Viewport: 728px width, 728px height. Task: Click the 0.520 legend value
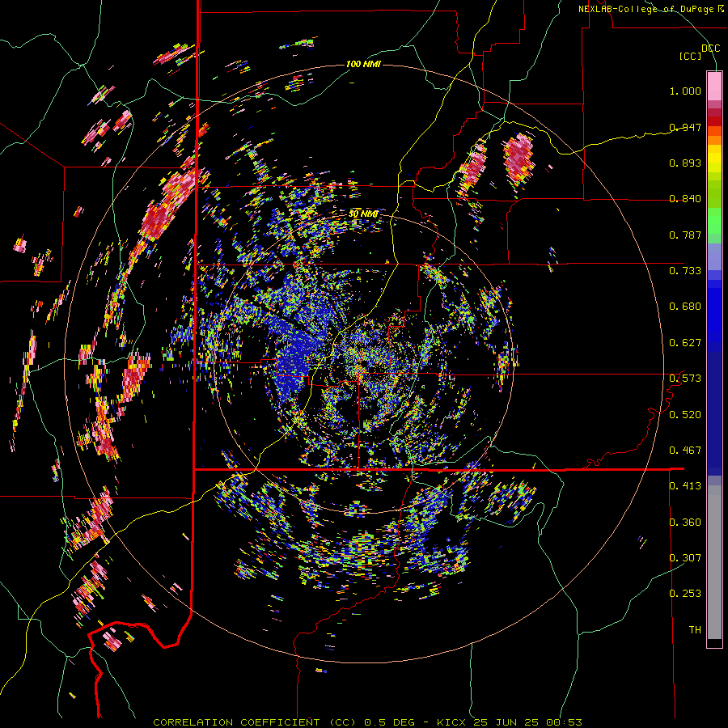click(685, 415)
